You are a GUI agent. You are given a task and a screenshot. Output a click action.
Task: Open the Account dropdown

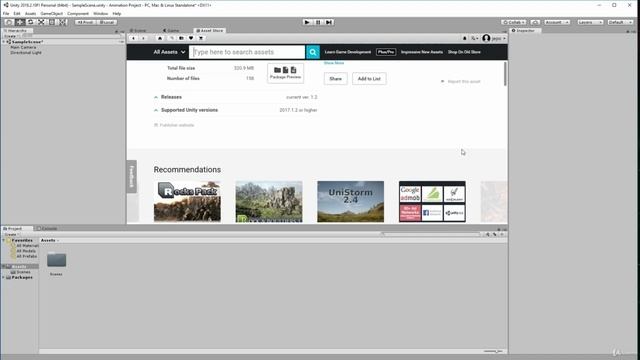click(557, 22)
